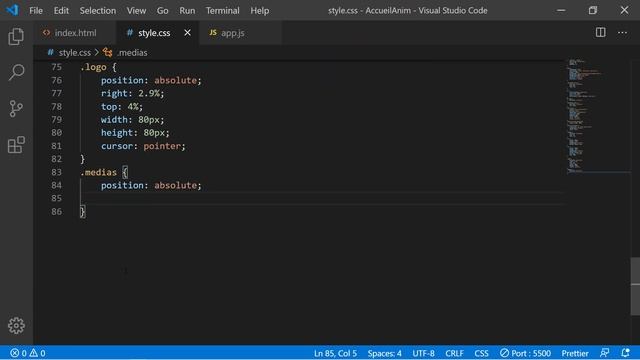Click line number 83

57,172
